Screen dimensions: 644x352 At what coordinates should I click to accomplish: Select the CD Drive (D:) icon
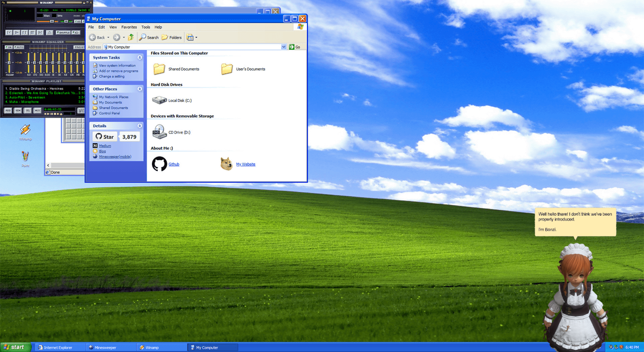(x=159, y=132)
